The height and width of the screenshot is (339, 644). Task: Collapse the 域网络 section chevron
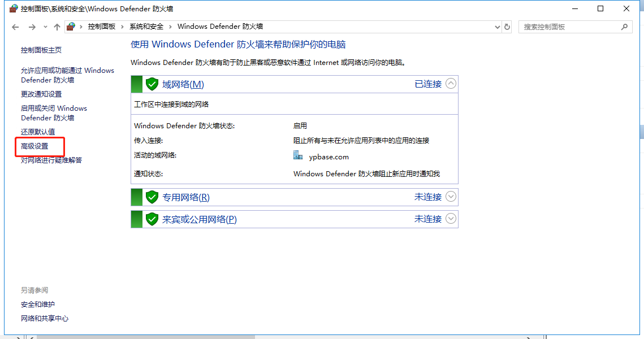click(x=451, y=84)
